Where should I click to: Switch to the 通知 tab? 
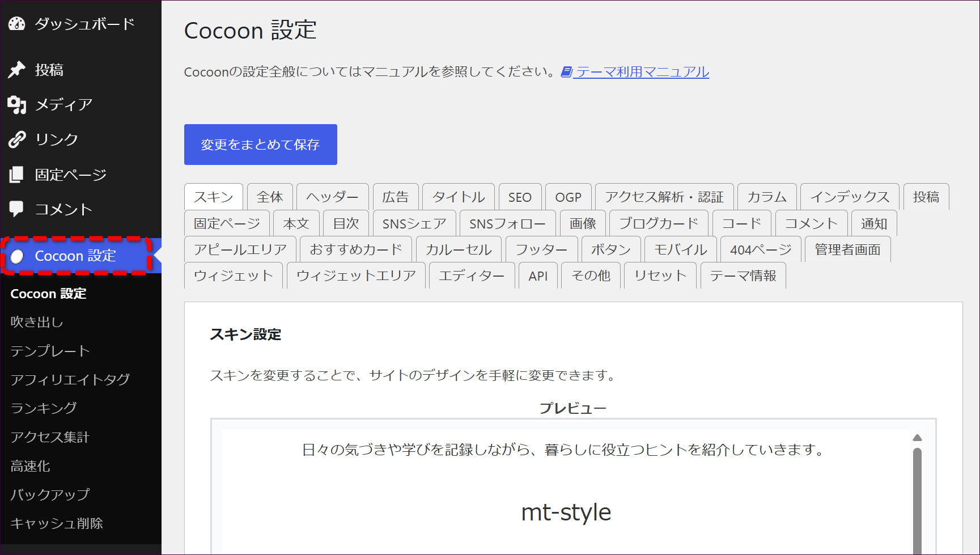click(874, 223)
